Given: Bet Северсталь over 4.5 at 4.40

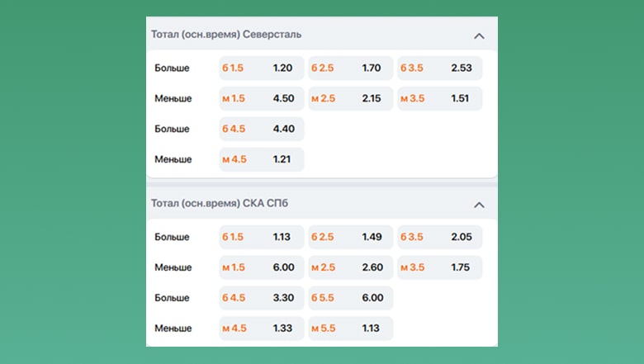Looking at the screenshot, I should (x=262, y=129).
